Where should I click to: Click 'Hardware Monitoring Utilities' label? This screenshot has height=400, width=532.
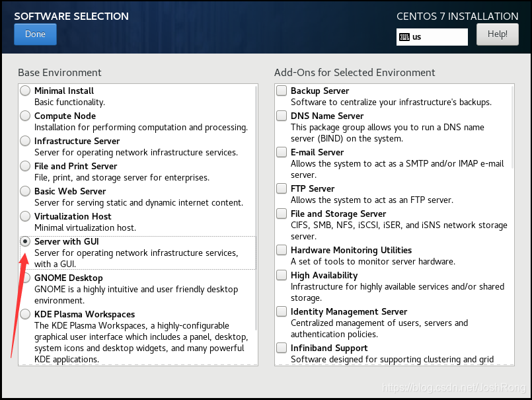point(351,251)
